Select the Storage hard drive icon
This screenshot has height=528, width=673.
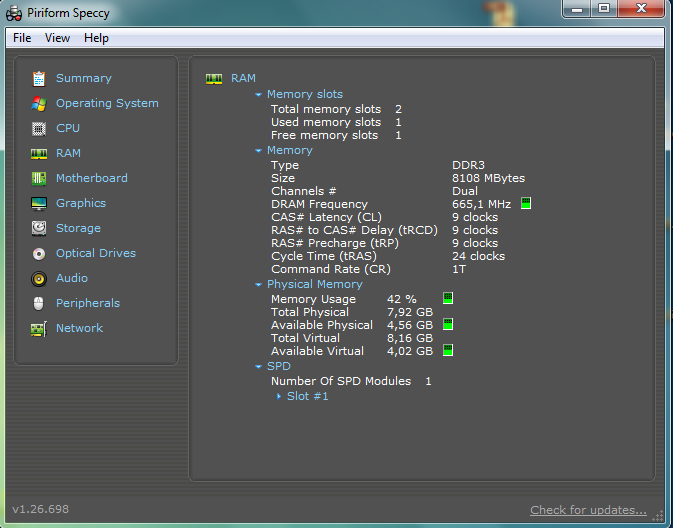pyautogui.click(x=39, y=228)
